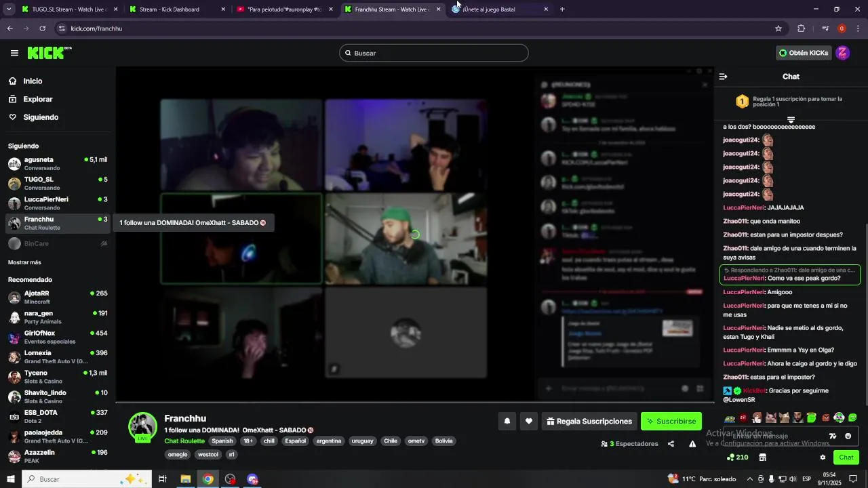This screenshot has height=488, width=868.
Task: Click the westcol tag
Action: [x=208, y=455]
